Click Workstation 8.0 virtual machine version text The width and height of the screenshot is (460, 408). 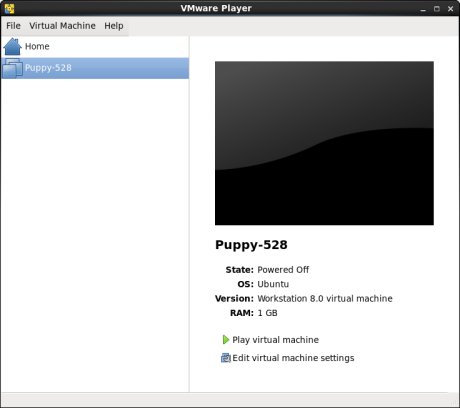tap(325, 298)
